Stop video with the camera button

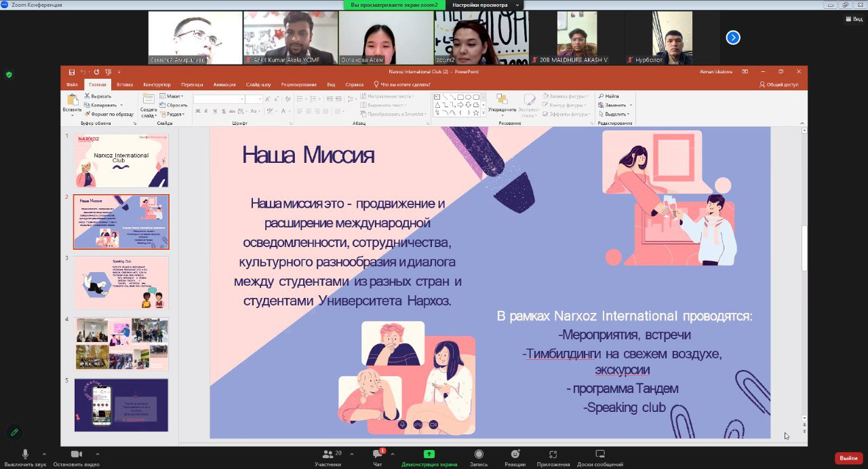pyautogui.click(x=76, y=454)
